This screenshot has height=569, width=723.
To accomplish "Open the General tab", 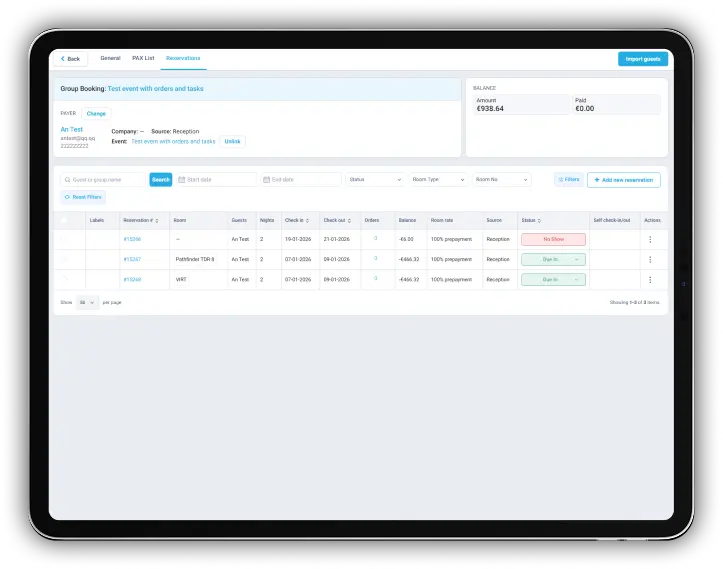I will pos(110,58).
